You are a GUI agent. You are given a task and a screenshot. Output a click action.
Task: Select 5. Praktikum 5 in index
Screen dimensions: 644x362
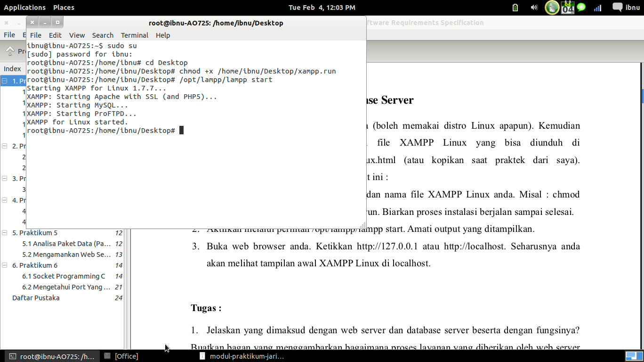[35, 233]
